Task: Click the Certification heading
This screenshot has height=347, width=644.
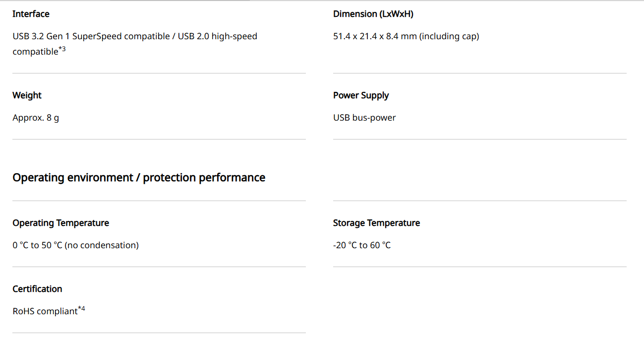Action: pos(37,289)
